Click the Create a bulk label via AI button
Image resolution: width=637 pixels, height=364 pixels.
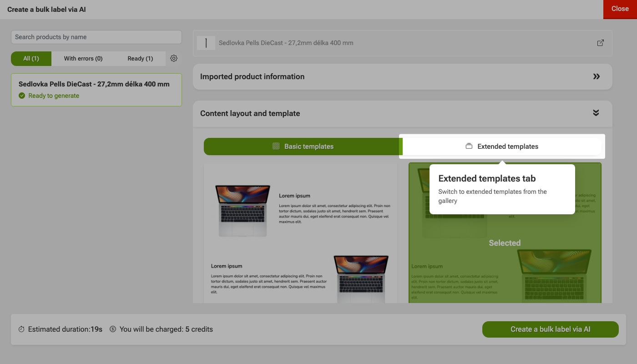tap(551, 329)
